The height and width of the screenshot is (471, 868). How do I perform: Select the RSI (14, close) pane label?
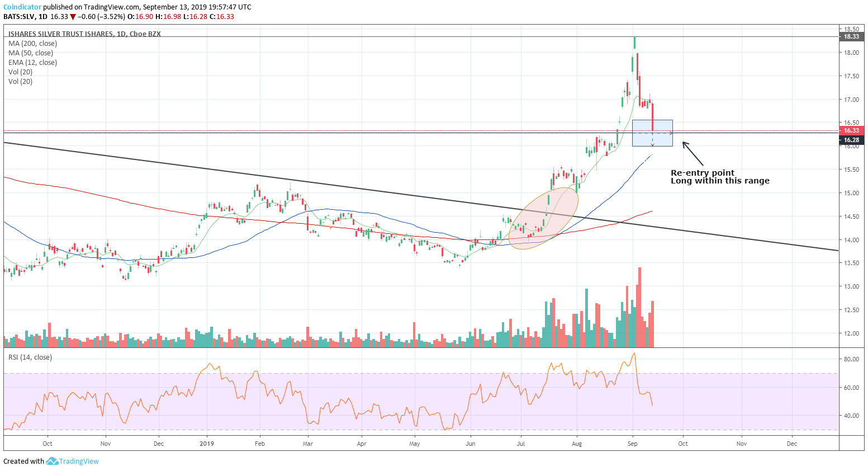click(x=30, y=357)
